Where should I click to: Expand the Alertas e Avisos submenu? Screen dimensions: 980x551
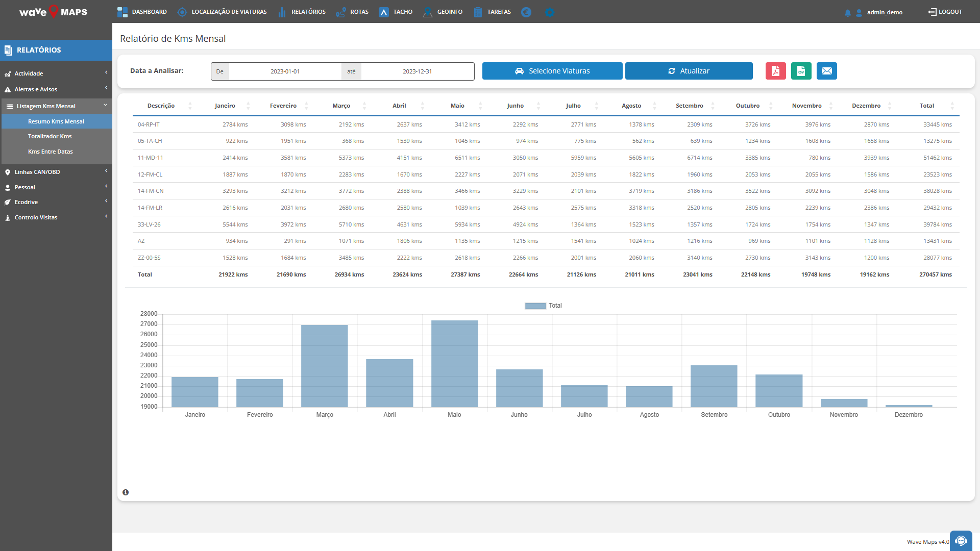pos(106,88)
